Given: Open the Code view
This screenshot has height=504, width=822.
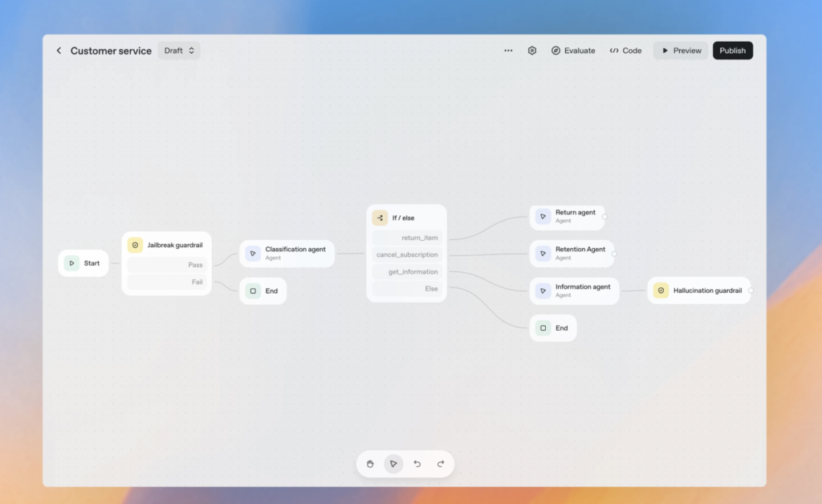Looking at the screenshot, I should pyautogui.click(x=625, y=51).
